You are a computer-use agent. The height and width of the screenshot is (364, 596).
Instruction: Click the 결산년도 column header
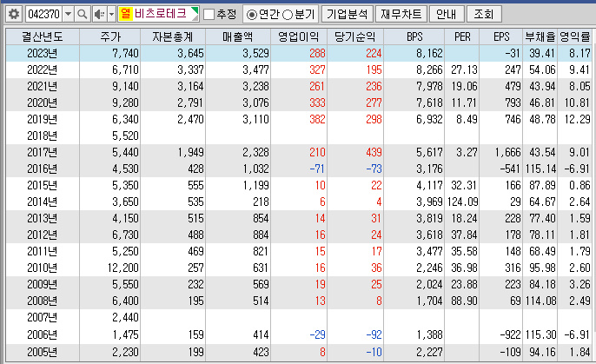pos(43,36)
